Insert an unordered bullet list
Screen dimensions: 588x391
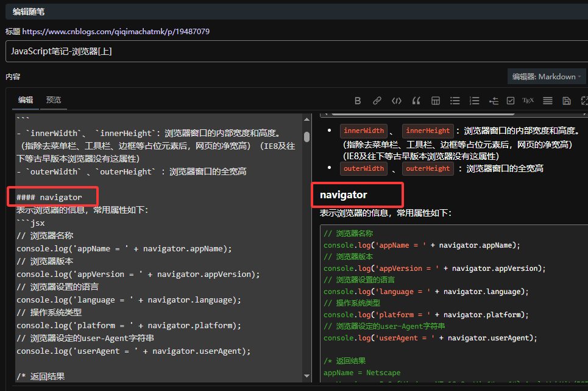click(455, 101)
